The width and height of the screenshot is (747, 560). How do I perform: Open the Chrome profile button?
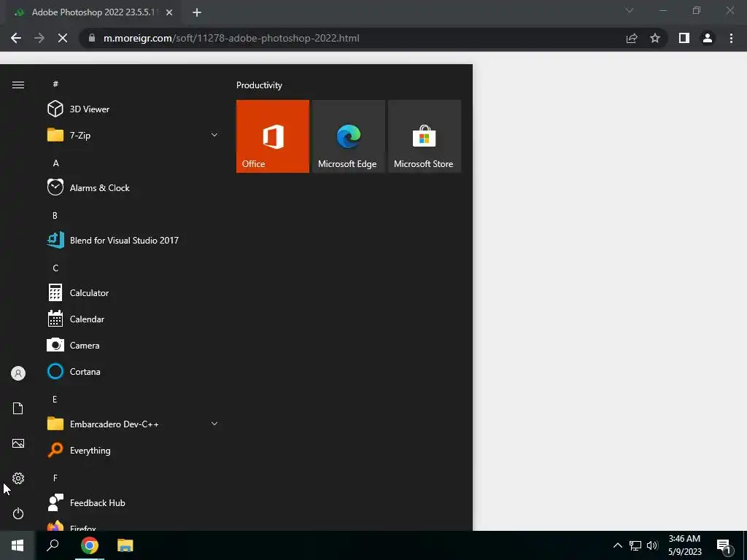[708, 38]
